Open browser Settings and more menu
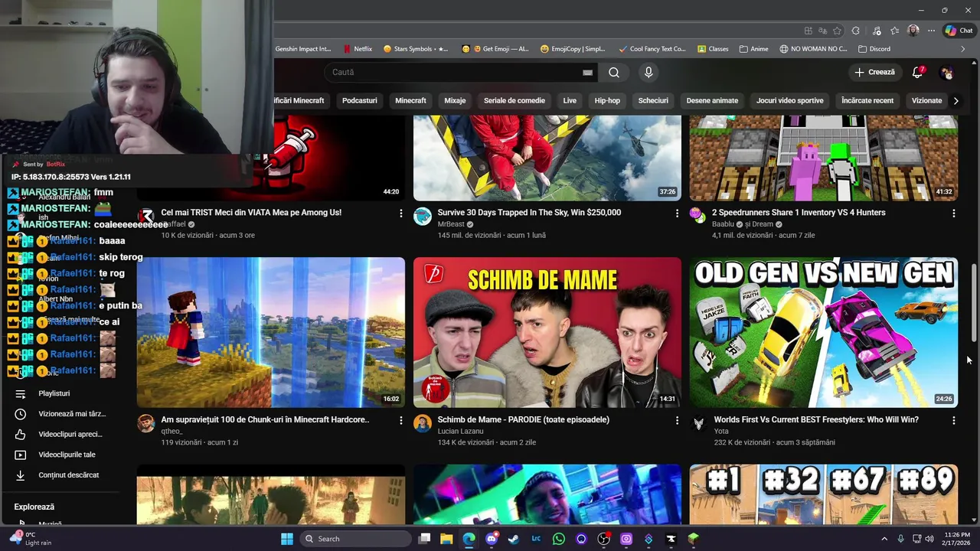 point(931,31)
